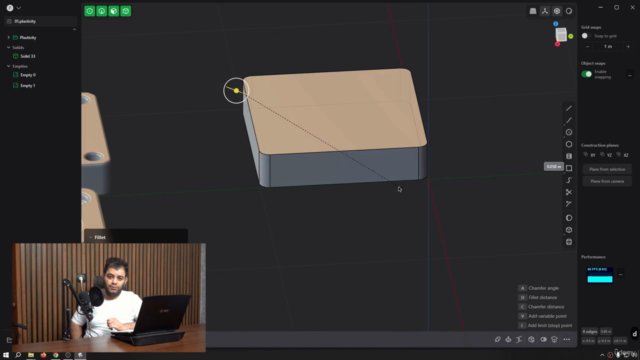Select the Curve tool below the Line tool

569,120
